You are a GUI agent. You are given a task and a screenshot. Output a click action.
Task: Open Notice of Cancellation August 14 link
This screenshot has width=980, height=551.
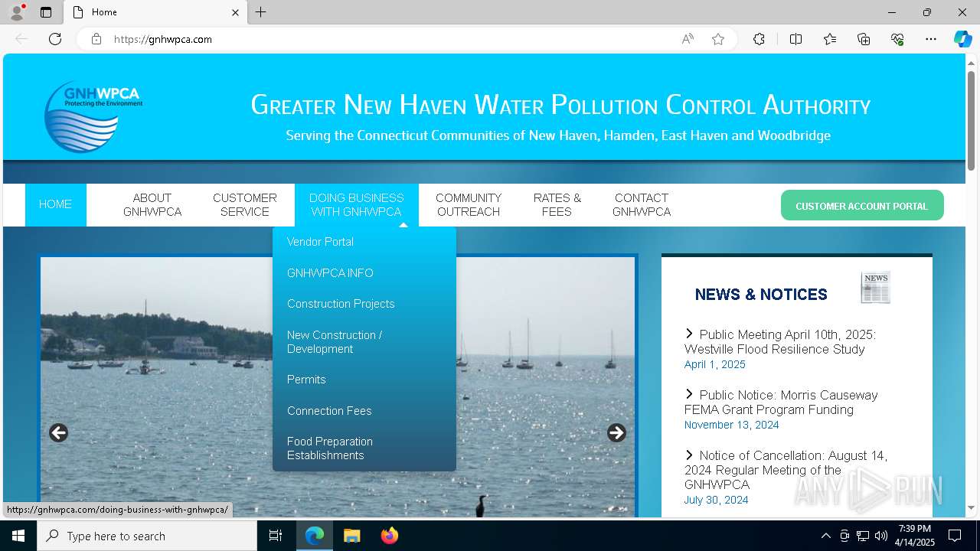(786, 470)
